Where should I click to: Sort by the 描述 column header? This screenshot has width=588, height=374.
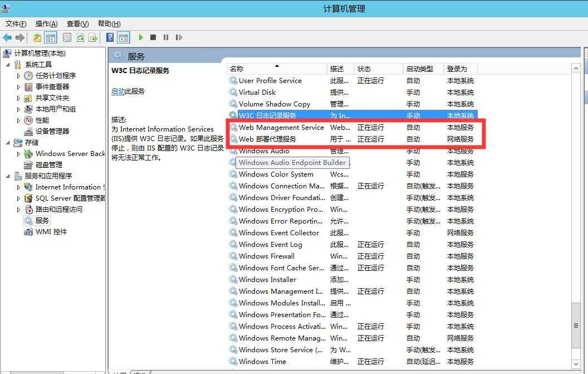tap(341, 69)
